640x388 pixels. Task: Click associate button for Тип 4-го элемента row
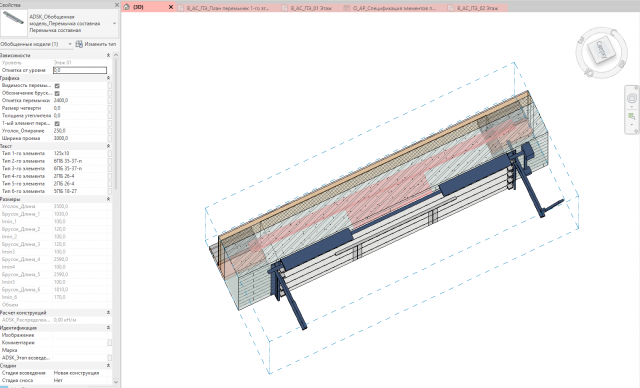109,176
